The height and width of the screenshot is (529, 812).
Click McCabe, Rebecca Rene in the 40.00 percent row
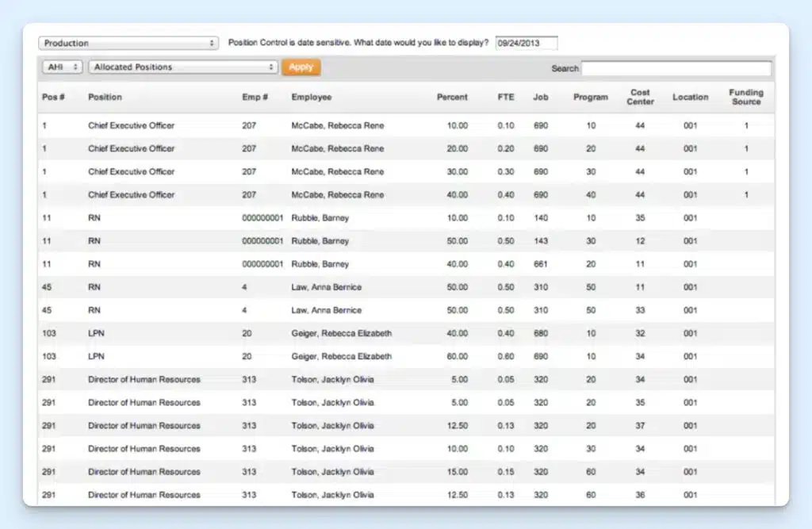tap(338, 195)
